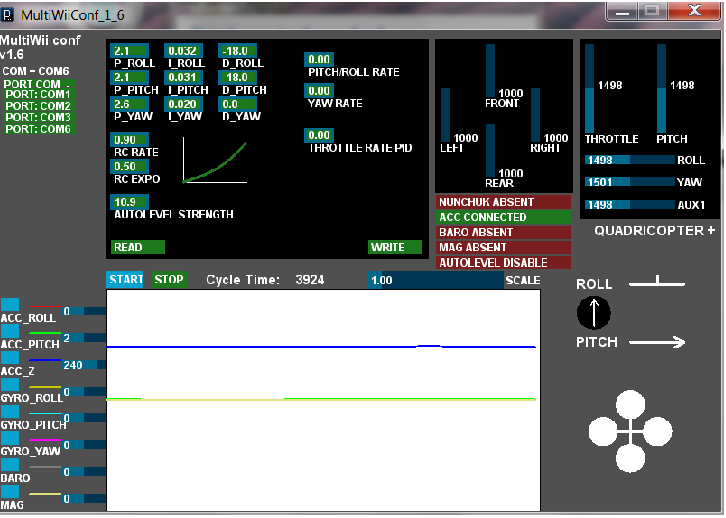Toggle the ACC_PITCH graph visibility square

[10, 331]
